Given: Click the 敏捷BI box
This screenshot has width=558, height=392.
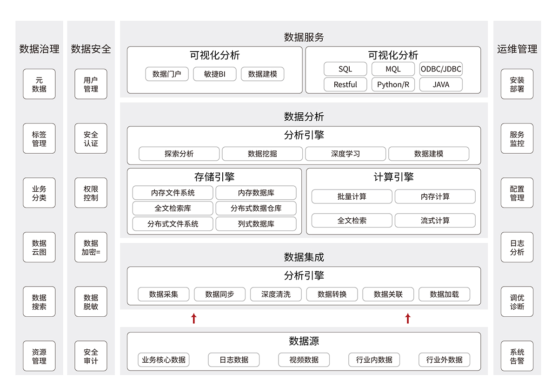Looking at the screenshot, I should tap(214, 74).
